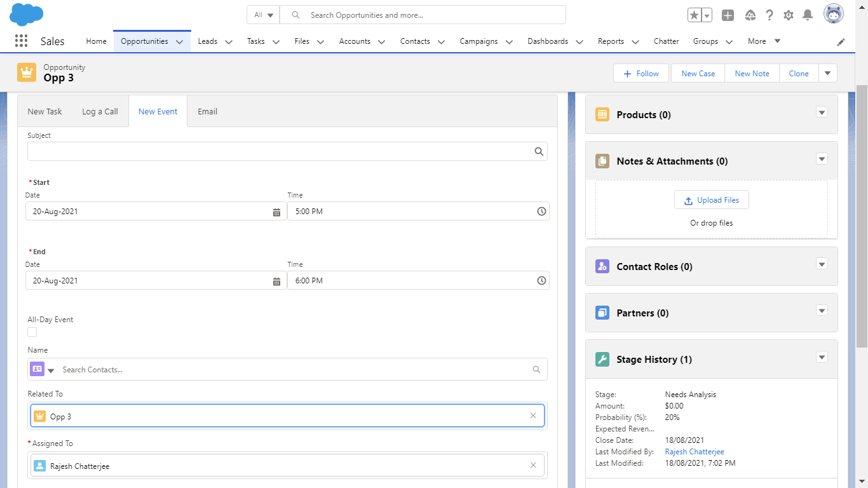Click the Follow button
The image size is (868, 488).
(x=641, y=74)
